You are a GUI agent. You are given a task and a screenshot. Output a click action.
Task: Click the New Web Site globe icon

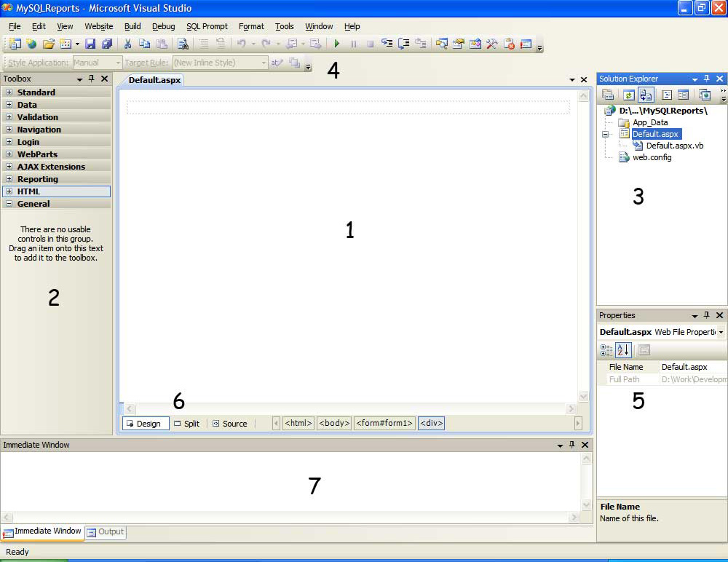tap(31, 44)
